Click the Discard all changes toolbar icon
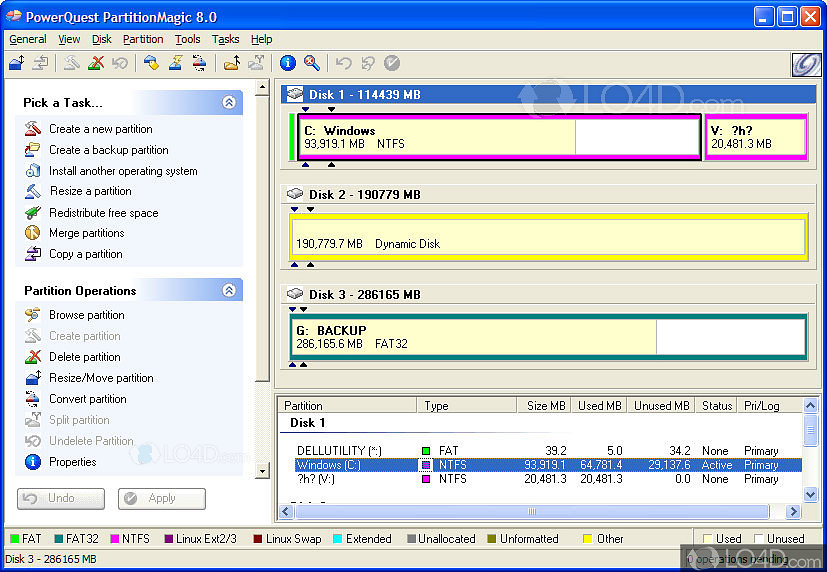Viewport: 827px width, 572px height. point(368,63)
